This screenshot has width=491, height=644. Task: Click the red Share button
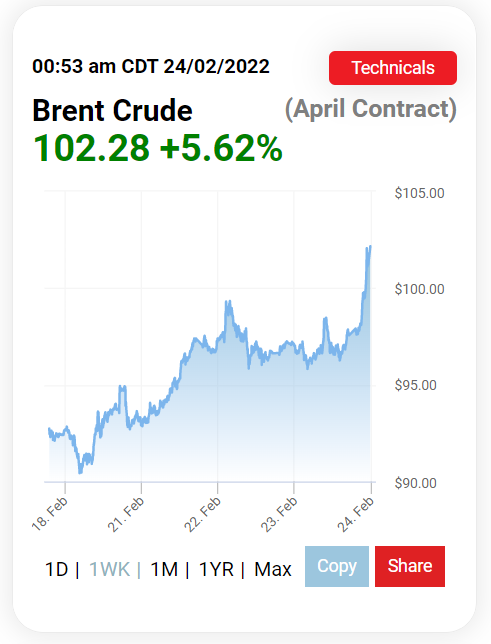410,566
